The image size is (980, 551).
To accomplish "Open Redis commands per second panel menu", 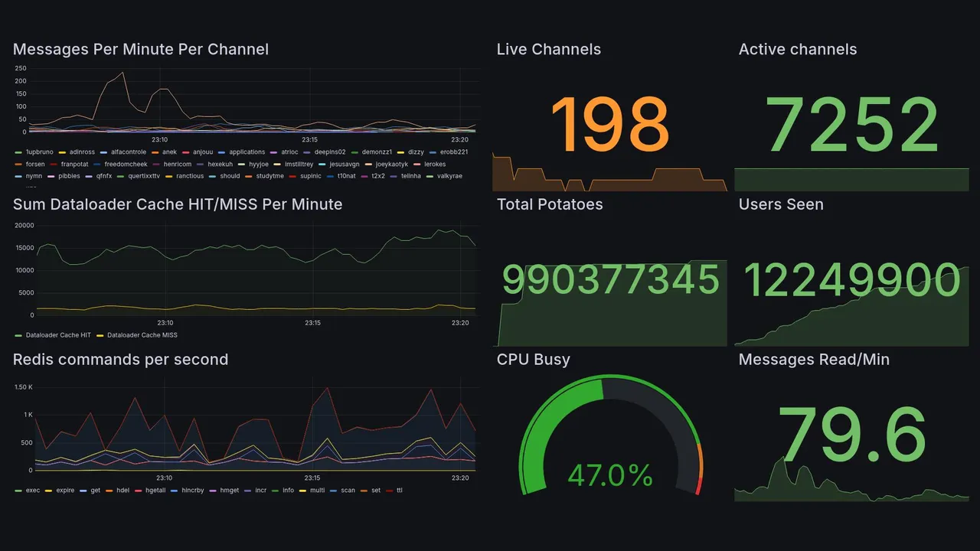I will [x=120, y=360].
